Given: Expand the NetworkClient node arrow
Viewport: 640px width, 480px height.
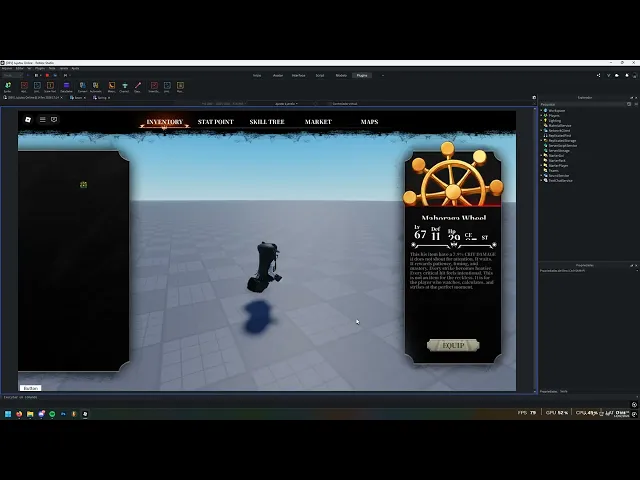Looking at the screenshot, I should [x=542, y=131].
